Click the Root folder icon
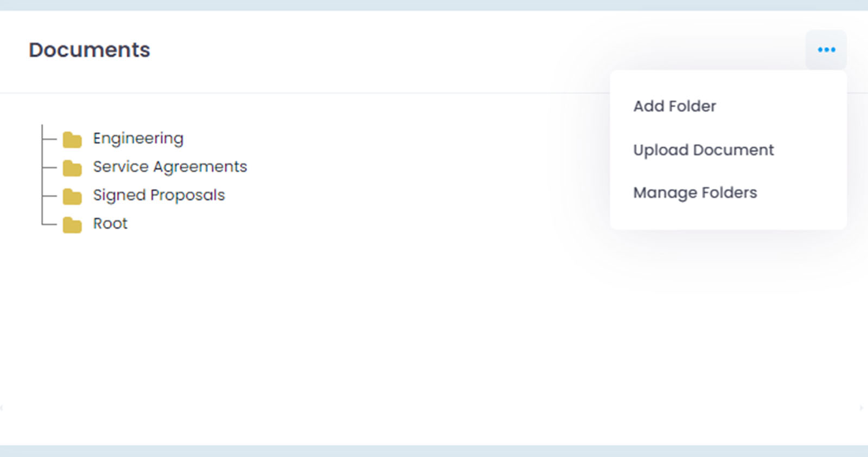Screen dimensions: 868x457 tap(72, 224)
